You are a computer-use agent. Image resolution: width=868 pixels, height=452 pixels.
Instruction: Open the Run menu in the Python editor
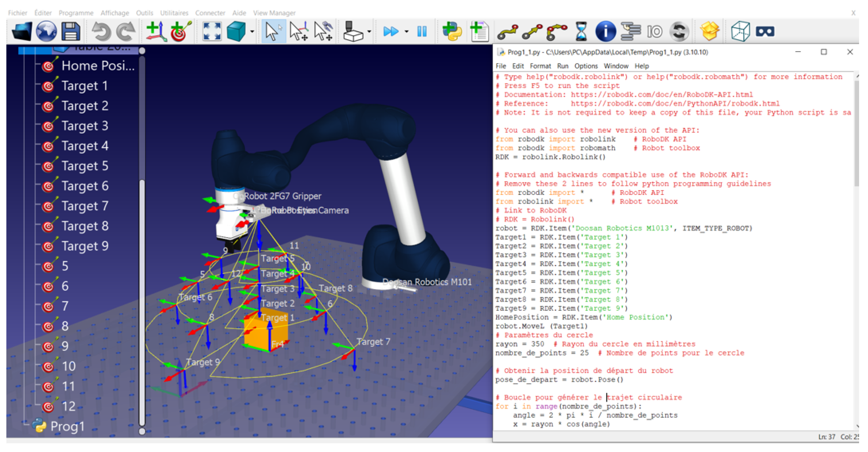click(562, 66)
